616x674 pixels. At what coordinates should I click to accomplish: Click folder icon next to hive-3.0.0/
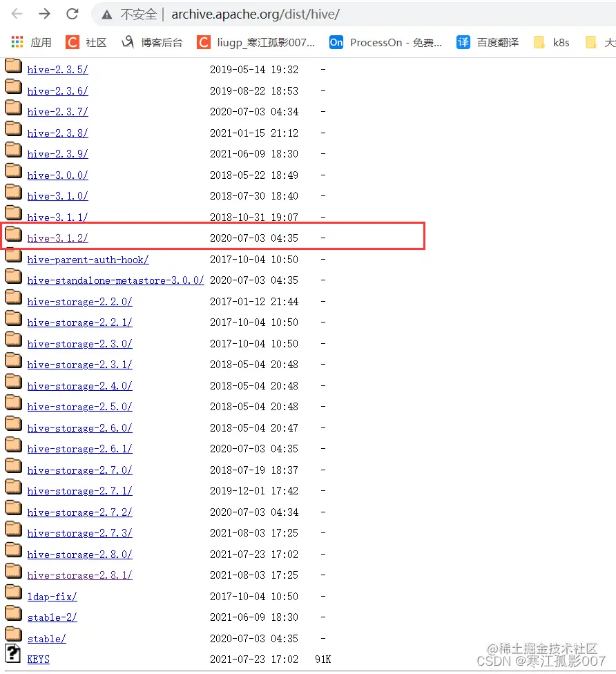pos(13,171)
